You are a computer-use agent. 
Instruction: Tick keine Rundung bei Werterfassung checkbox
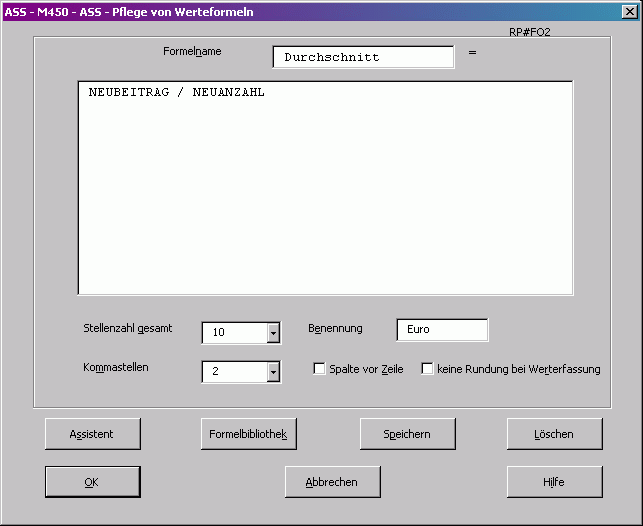pos(428,369)
